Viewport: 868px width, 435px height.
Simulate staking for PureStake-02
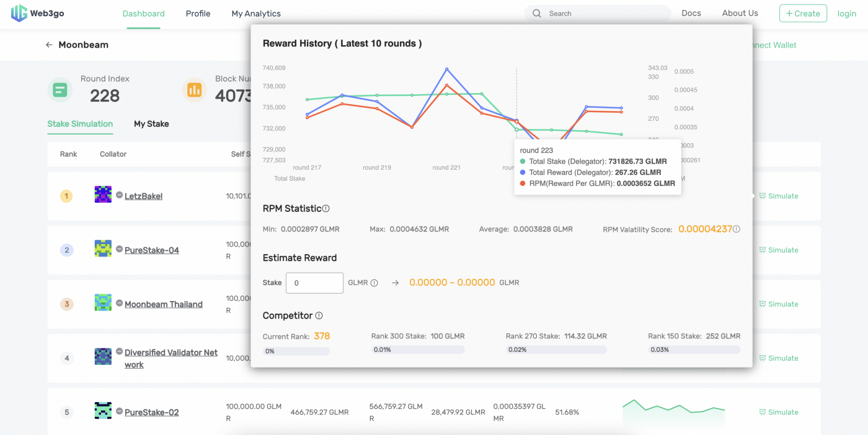[779, 412]
